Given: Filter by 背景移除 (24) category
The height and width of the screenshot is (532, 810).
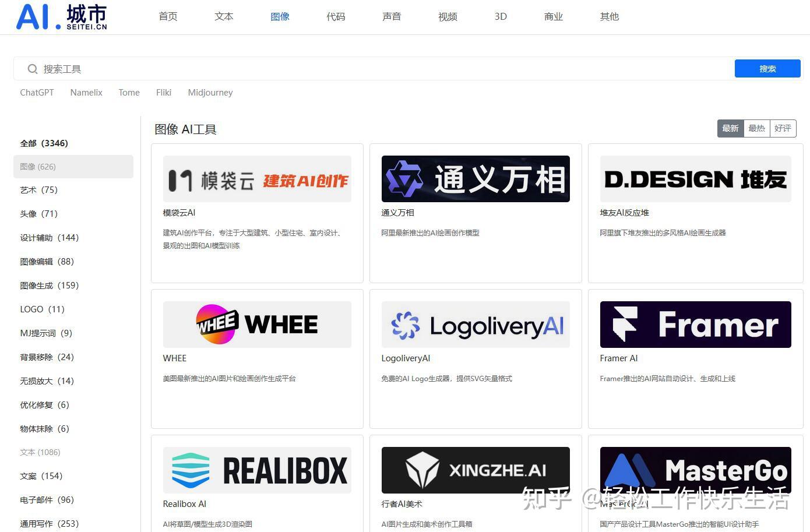Looking at the screenshot, I should pyautogui.click(x=47, y=357).
